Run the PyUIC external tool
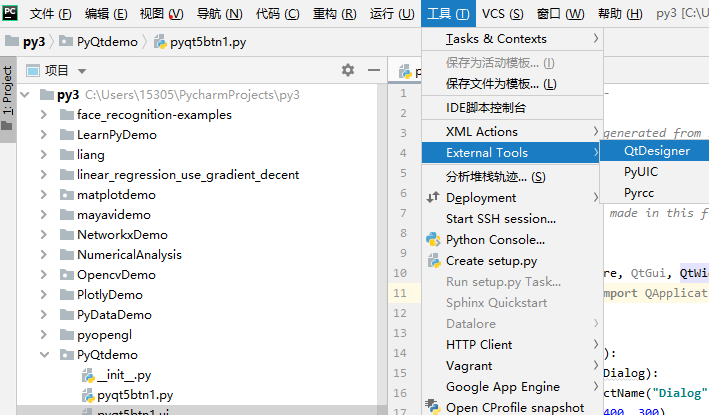This screenshot has width=709, height=415. coord(655,172)
